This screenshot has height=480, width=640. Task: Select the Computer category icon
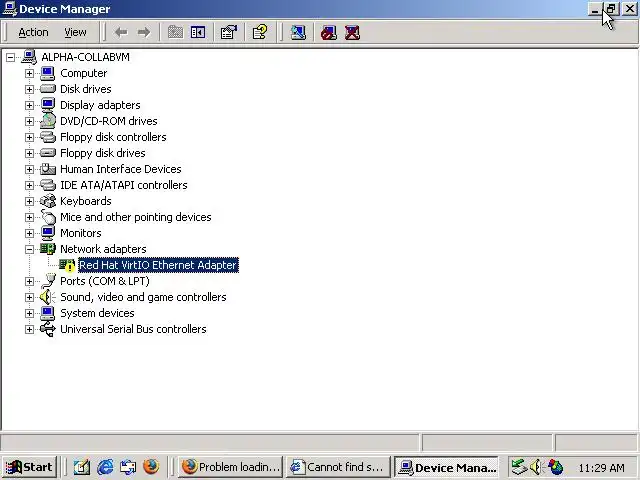pyautogui.click(x=48, y=73)
